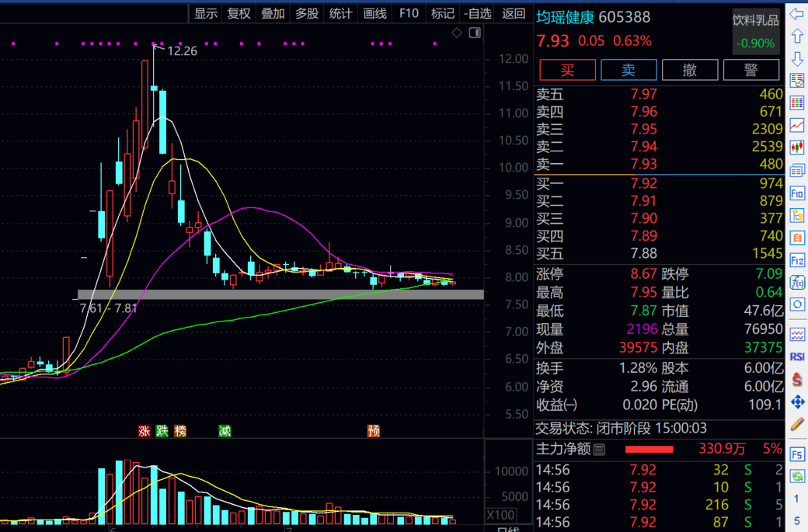
Task: Click the diamond icon above chart
Action: (x=457, y=33)
